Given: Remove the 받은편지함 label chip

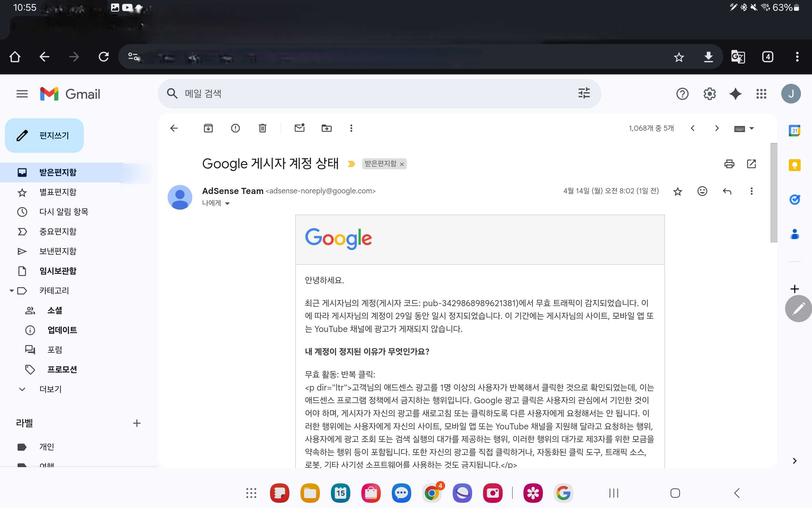Looking at the screenshot, I should 402,164.
